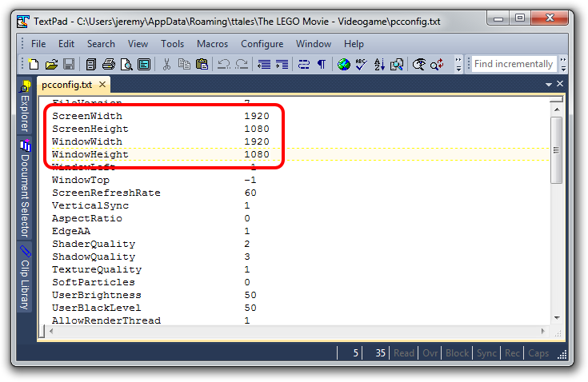
Task: Click the Sort A-Z icon
Action: coord(379,65)
